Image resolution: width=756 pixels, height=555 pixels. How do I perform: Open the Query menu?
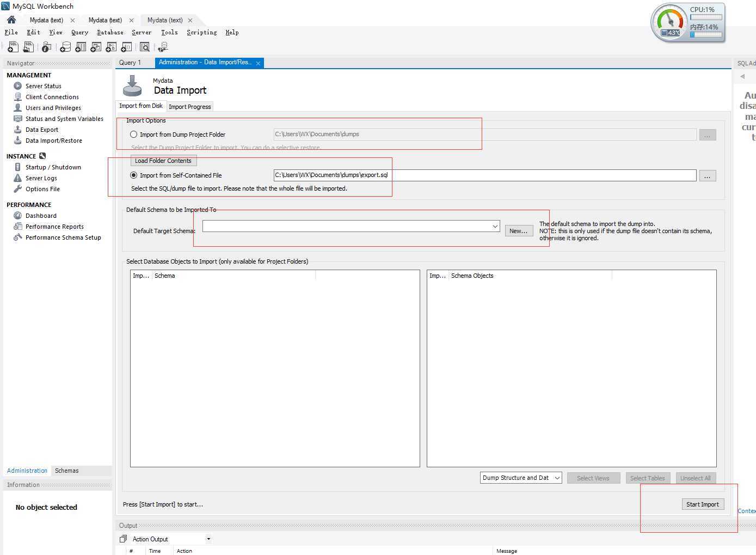(79, 32)
